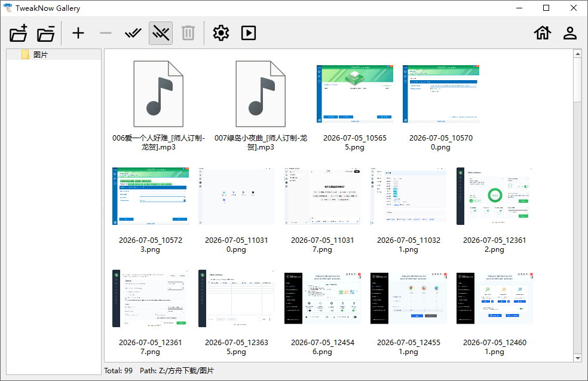The height and width of the screenshot is (381, 588).
Task: Select thumbnail 2026-07-05_110310.png
Action: tap(236, 196)
